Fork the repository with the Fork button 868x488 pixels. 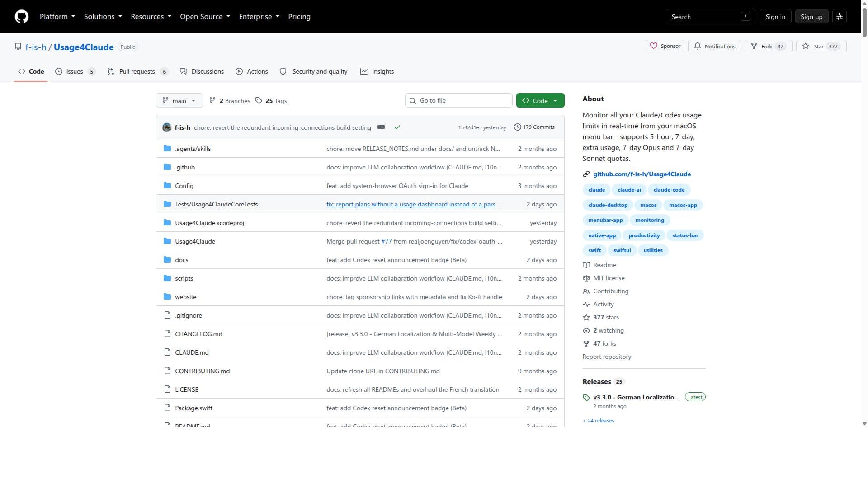[x=768, y=46]
